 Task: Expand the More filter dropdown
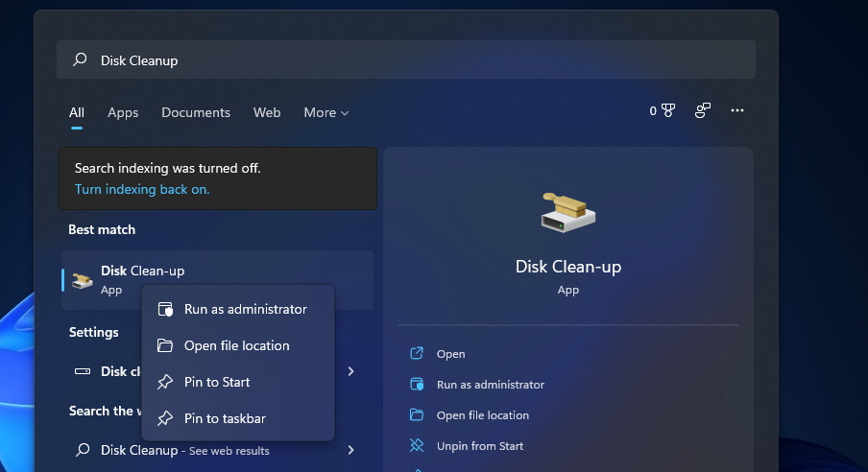coord(326,112)
